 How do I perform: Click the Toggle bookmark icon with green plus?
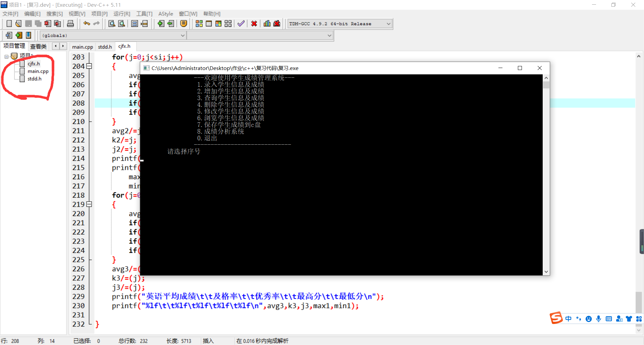click(19, 35)
